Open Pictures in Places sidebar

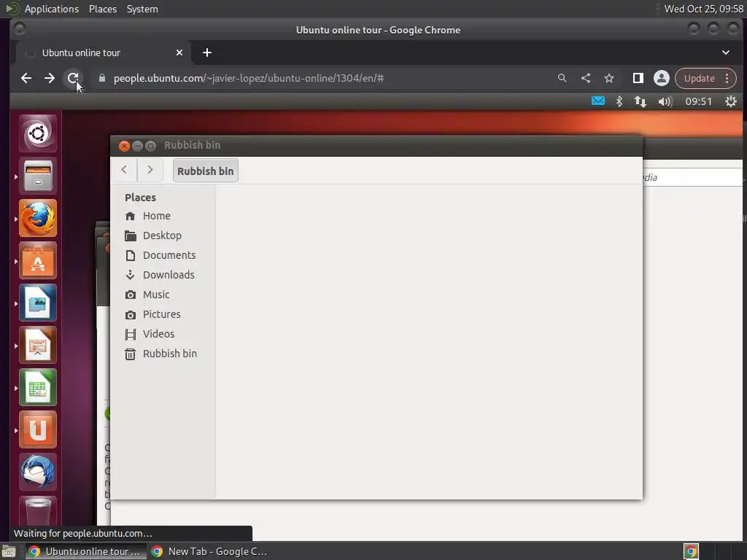(163, 314)
